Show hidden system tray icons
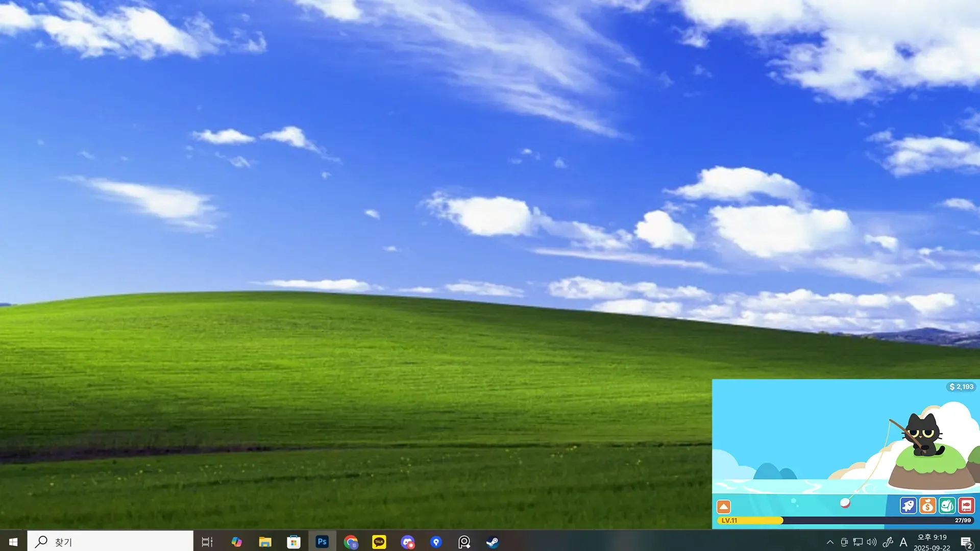980x551 pixels. coord(830,542)
